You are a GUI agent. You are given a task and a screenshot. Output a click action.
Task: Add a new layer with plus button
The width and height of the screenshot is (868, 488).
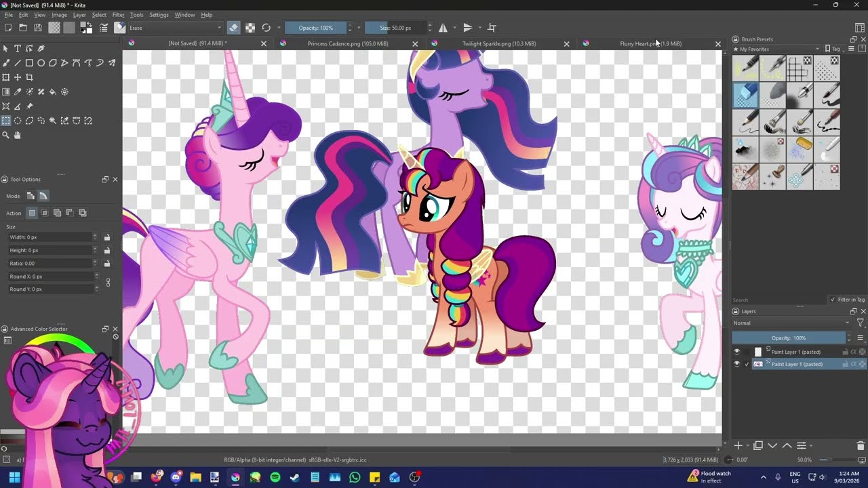tap(738, 445)
